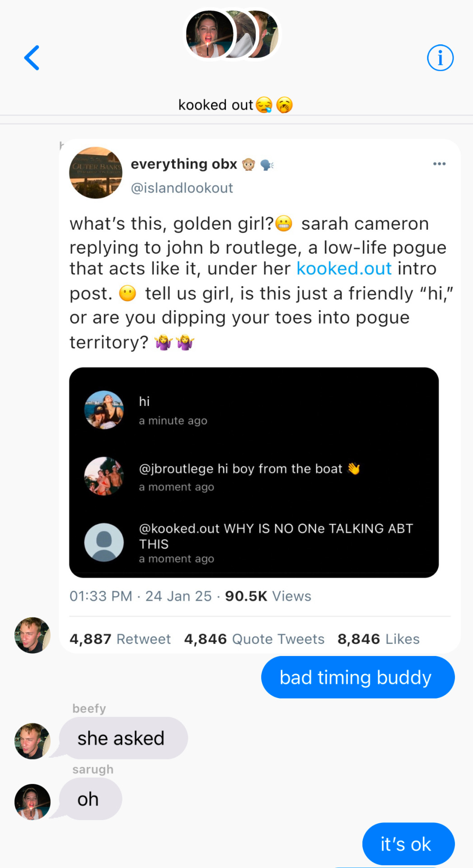Tap the 'hi' commenter's avatar
Screen dimensions: 473x868
104,410
